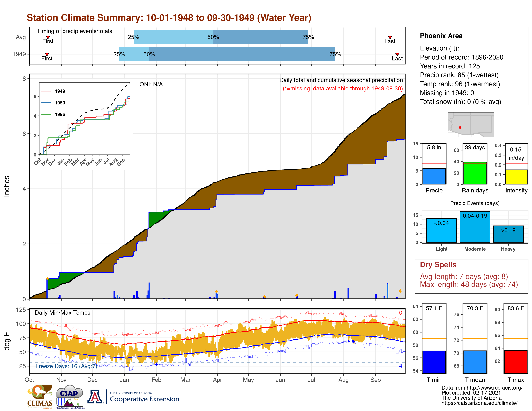This screenshot has height=411, width=532.
Task: Click the green Rain days bar
Action: click(x=475, y=173)
